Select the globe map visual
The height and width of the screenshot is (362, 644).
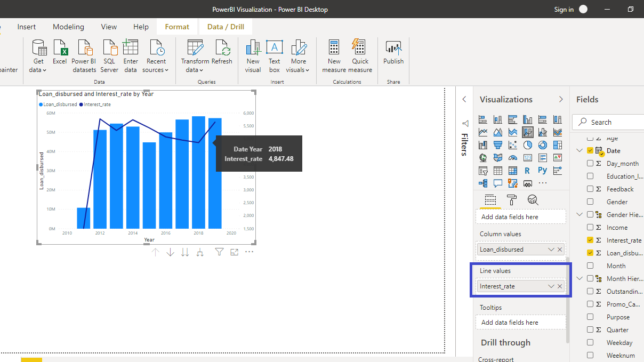click(483, 157)
